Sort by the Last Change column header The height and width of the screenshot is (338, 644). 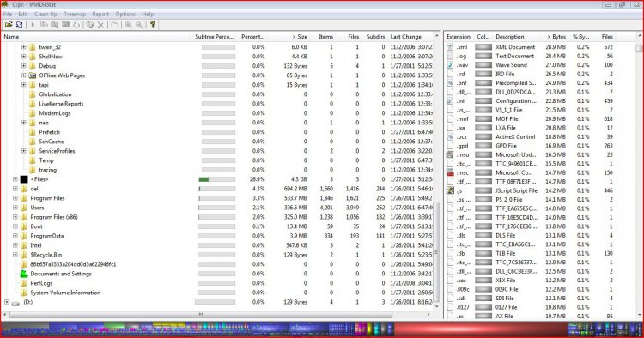[410, 37]
